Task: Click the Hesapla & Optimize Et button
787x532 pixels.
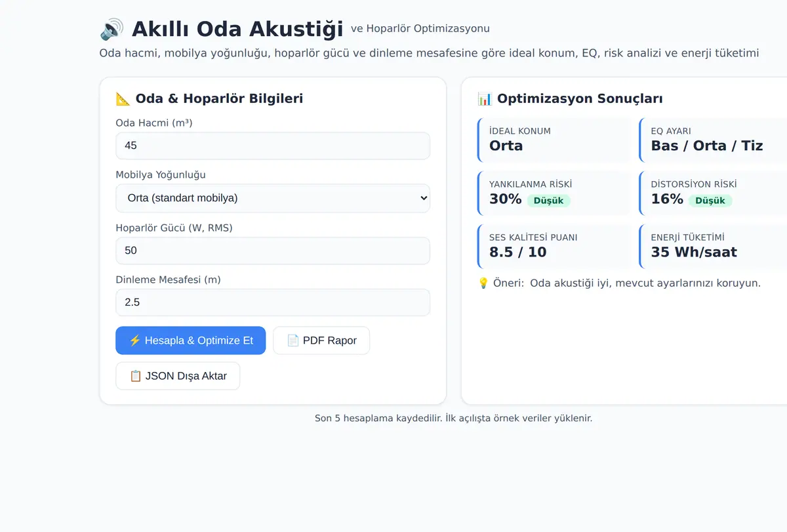Action: [x=191, y=340]
